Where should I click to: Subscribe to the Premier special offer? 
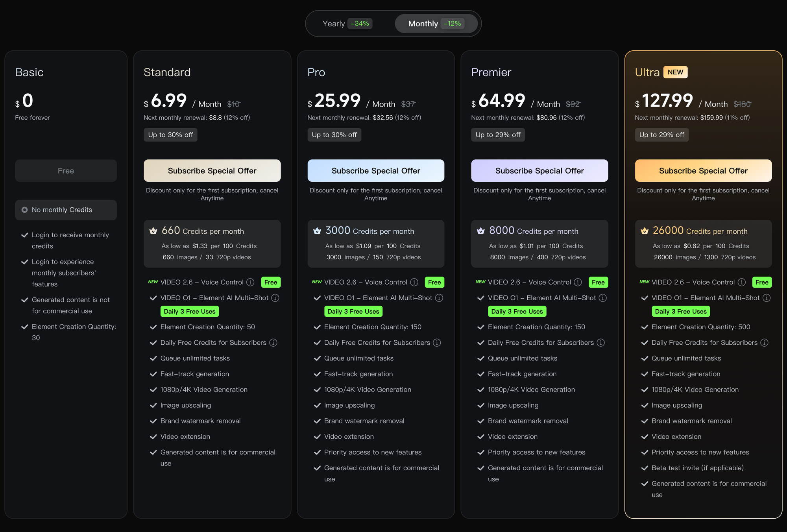[539, 171]
